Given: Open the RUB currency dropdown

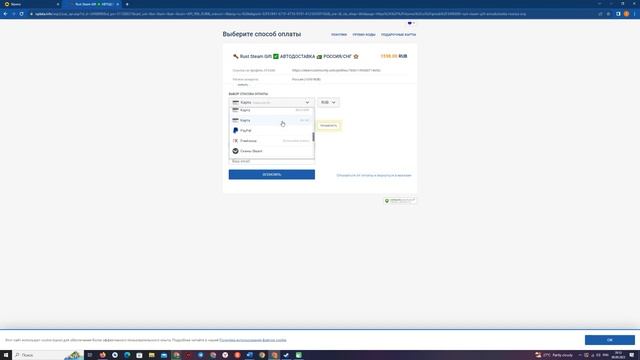Looking at the screenshot, I should pos(328,102).
